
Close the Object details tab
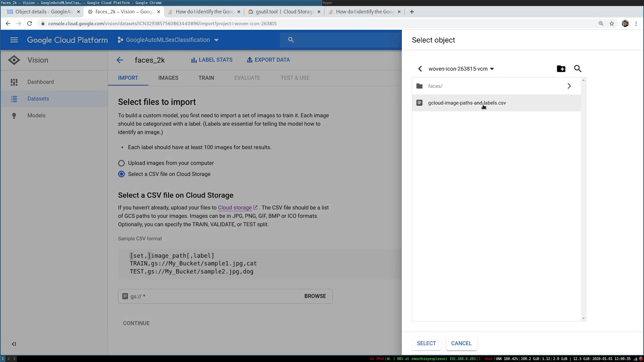pyautogui.click(x=78, y=12)
